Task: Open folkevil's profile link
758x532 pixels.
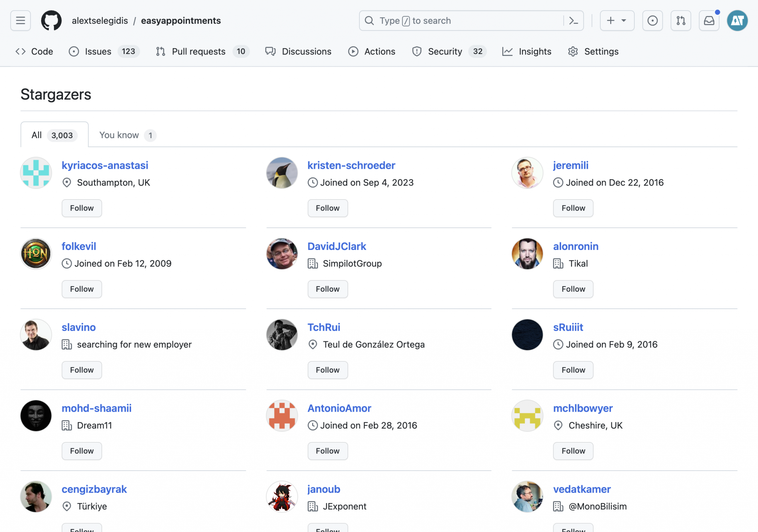Action: [x=79, y=246]
